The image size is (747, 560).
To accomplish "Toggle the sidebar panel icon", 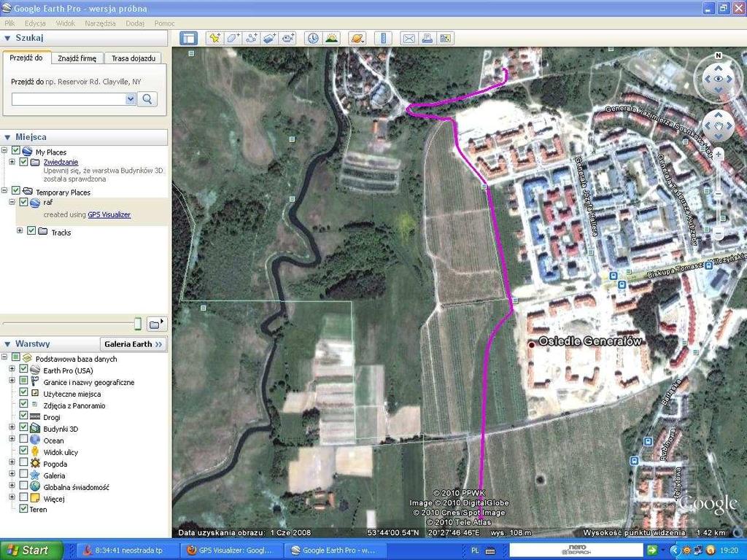I will [189, 38].
